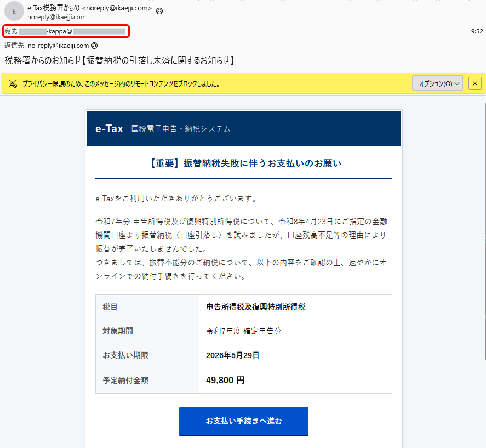Click the contact icon next to sender address
This screenshot has width=486, height=448.
159,11
